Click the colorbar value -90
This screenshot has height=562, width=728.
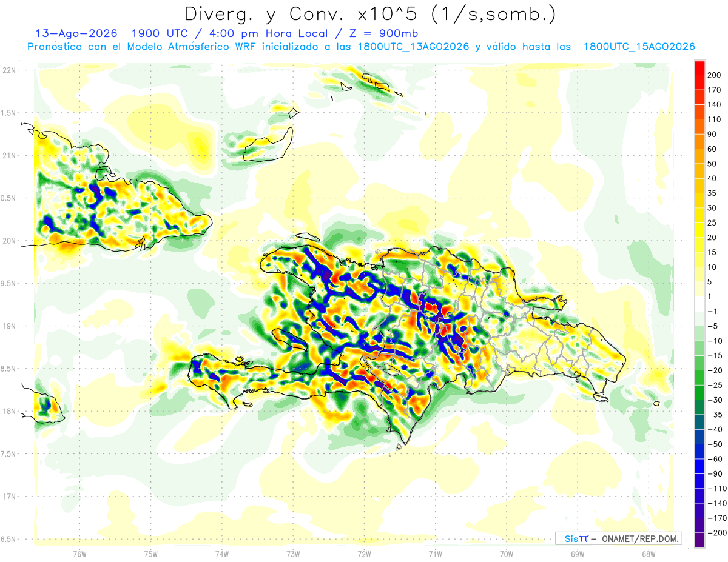[x=714, y=474]
